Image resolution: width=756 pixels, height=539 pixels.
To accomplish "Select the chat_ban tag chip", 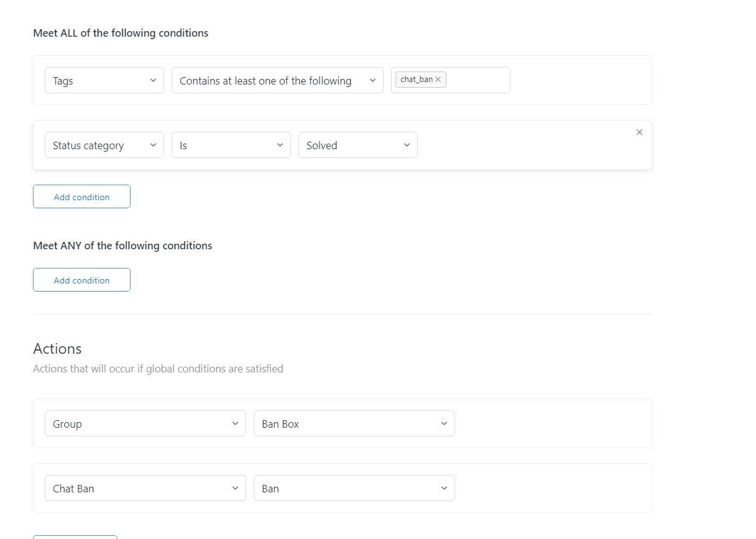I will click(x=416, y=80).
